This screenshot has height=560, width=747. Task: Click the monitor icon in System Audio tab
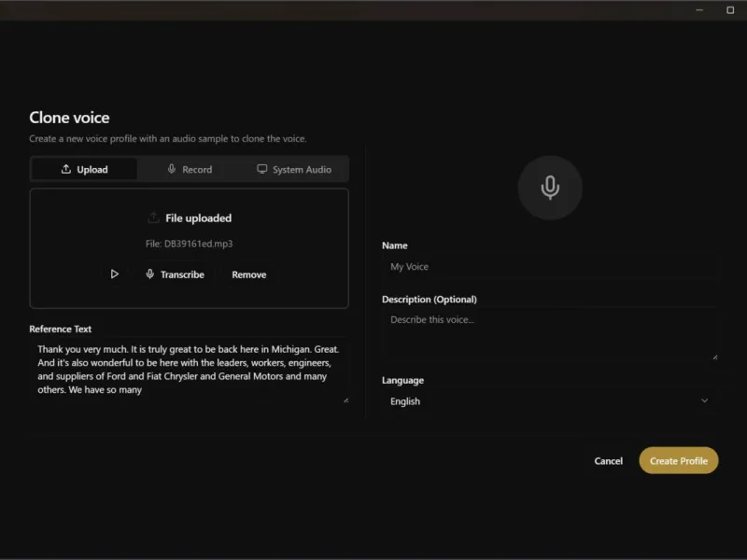(262, 169)
